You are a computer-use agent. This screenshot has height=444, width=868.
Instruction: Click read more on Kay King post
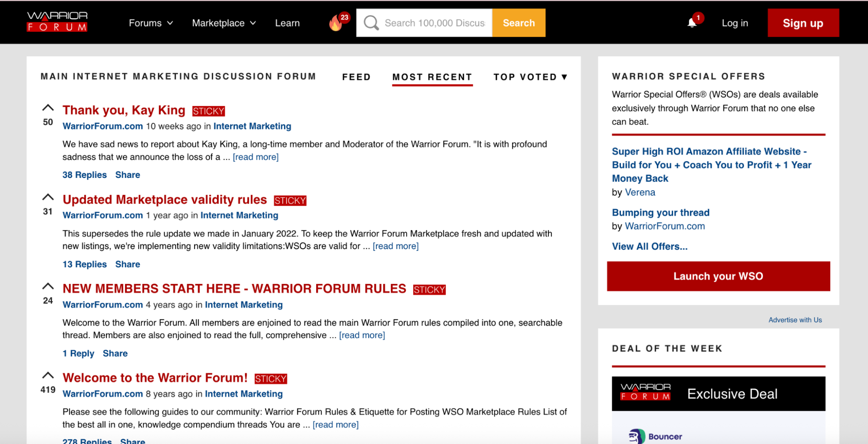point(256,157)
